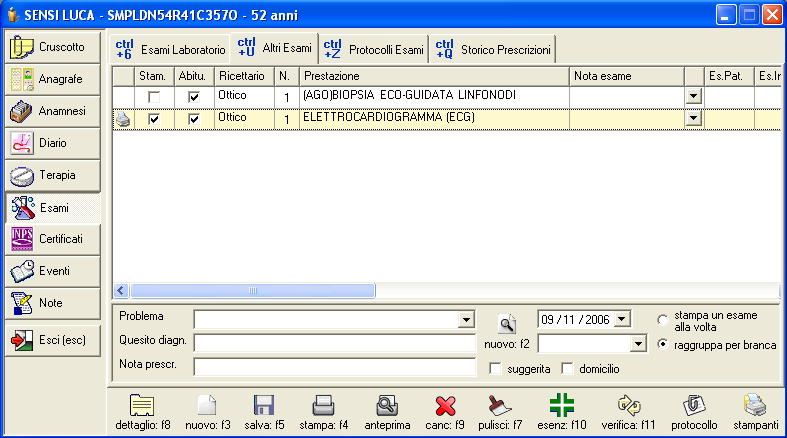Switch to Esami Laboratorio tab
This screenshot has height=438, width=787.
pyautogui.click(x=171, y=49)
